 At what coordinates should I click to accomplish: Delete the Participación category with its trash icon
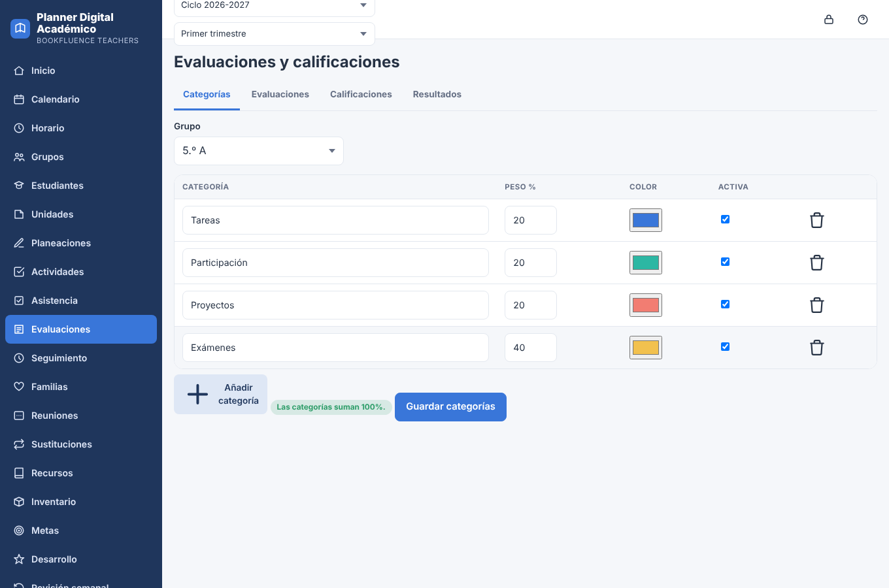tap(816, 263)
